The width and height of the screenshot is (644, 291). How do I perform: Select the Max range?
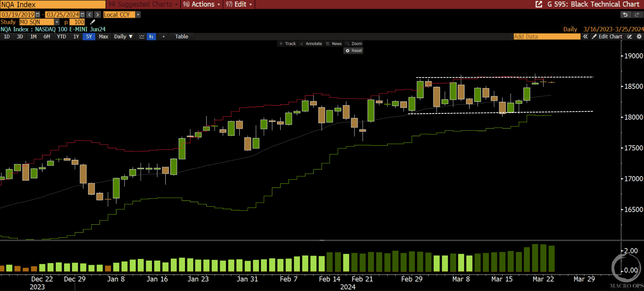point(103,36)
